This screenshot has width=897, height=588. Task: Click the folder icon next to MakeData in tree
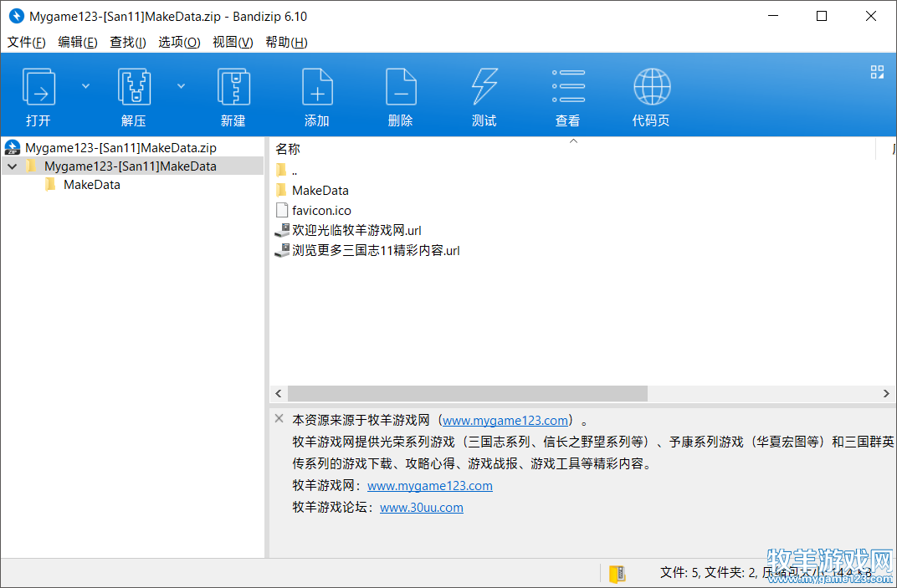(50, 184)
